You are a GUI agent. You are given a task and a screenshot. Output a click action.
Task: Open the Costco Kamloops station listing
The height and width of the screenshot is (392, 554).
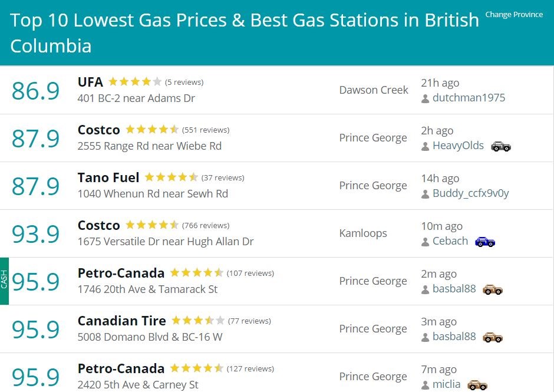click(x=99, y=225)
